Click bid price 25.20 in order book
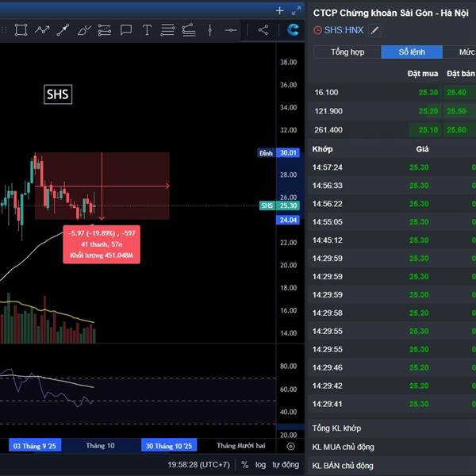The image size is (476, 476). pyautogui.click(x=428, y=111)
